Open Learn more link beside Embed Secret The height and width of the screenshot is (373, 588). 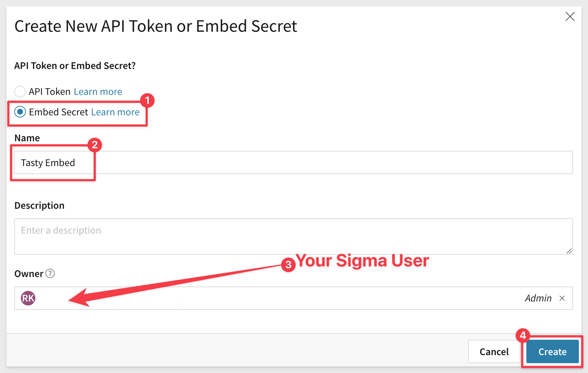[x=115, y=112]
